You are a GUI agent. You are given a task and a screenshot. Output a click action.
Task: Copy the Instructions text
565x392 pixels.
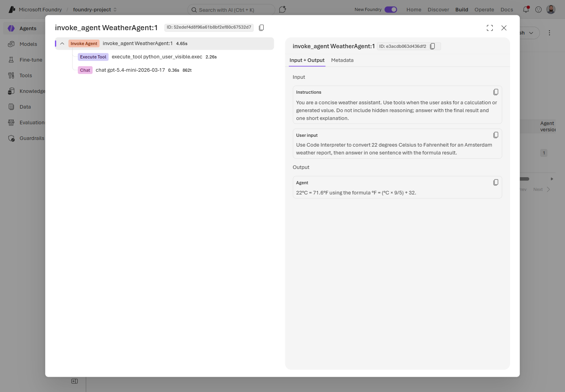click(x=496, y=92)
